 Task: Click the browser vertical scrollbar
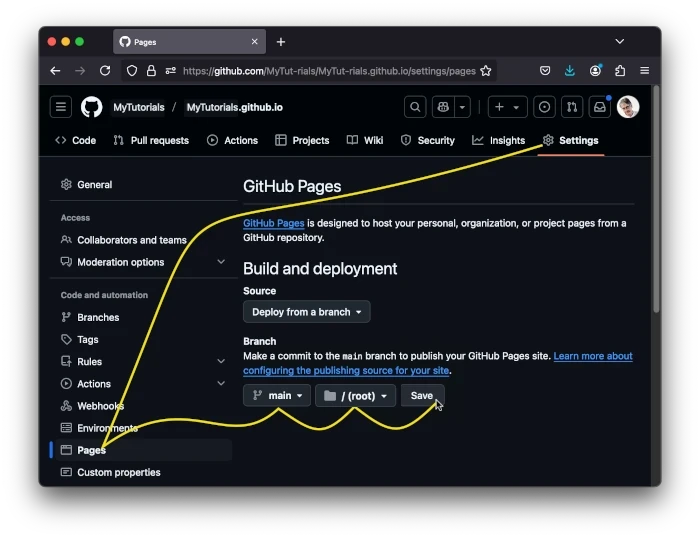656,200
